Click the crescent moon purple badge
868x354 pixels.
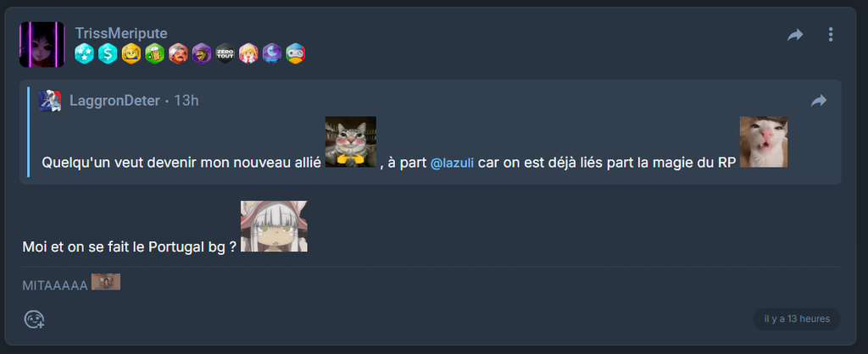(272, 53)
